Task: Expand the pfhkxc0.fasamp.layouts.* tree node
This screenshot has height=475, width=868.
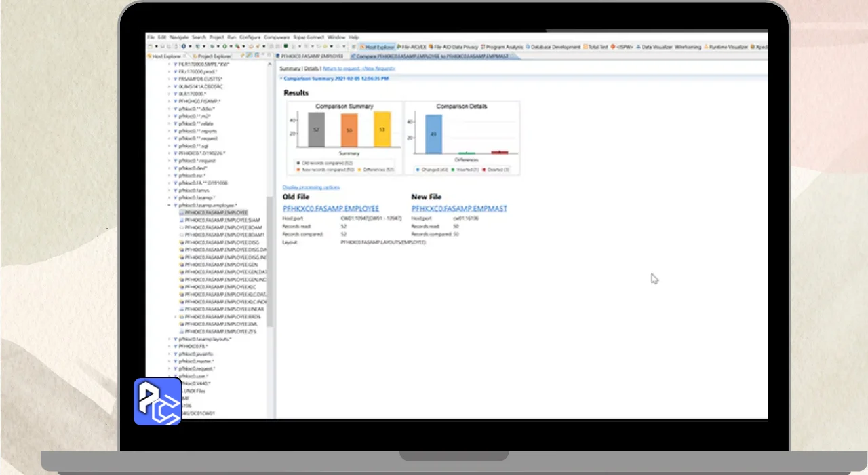Action: pyautogui.click(x=170, y=339)
